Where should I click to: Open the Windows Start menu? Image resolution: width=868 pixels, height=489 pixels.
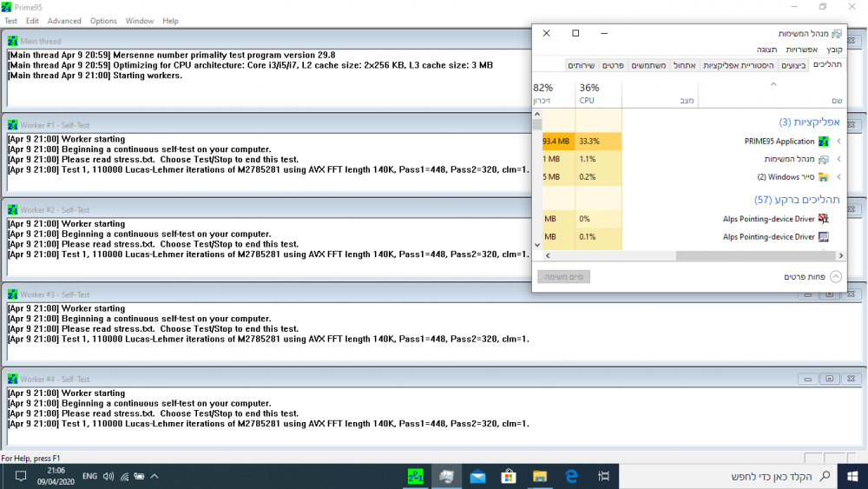coord(852,476)
